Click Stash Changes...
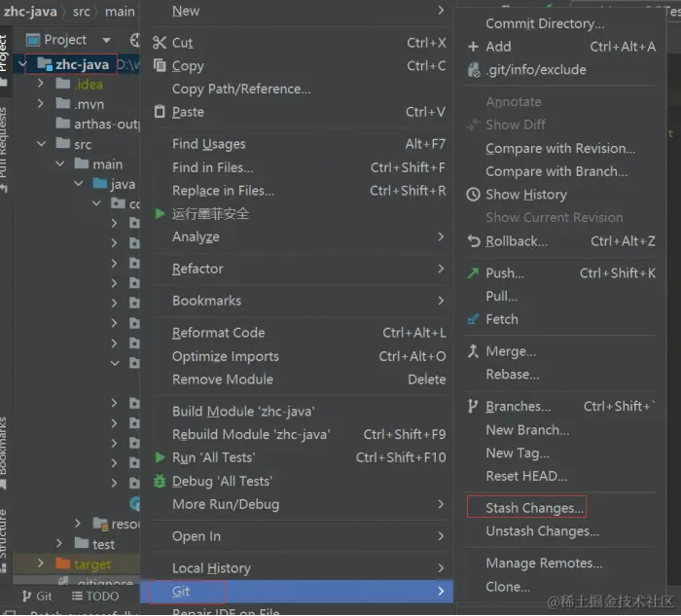681x616 pixels. [560, 507]
